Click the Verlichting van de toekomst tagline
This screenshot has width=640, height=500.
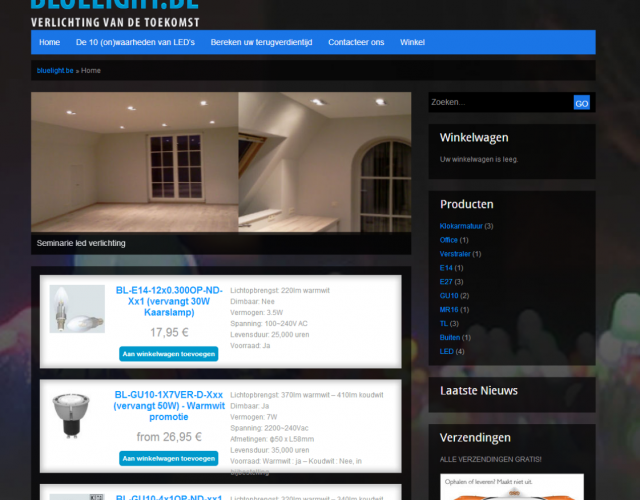pyautogui.click(x=115, y=22)
